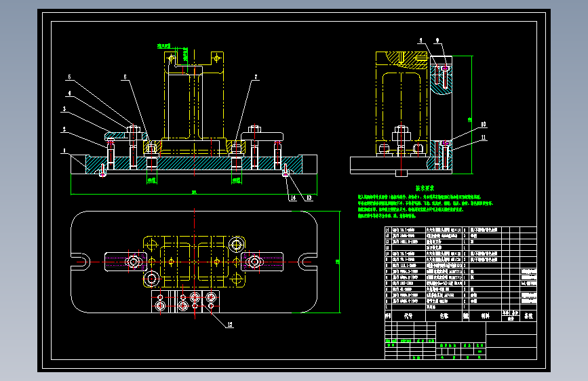The width and height of the screenshot is (588, 381).
Task: Click the right U-shaped slot in plan view
Action: (308, 262)
